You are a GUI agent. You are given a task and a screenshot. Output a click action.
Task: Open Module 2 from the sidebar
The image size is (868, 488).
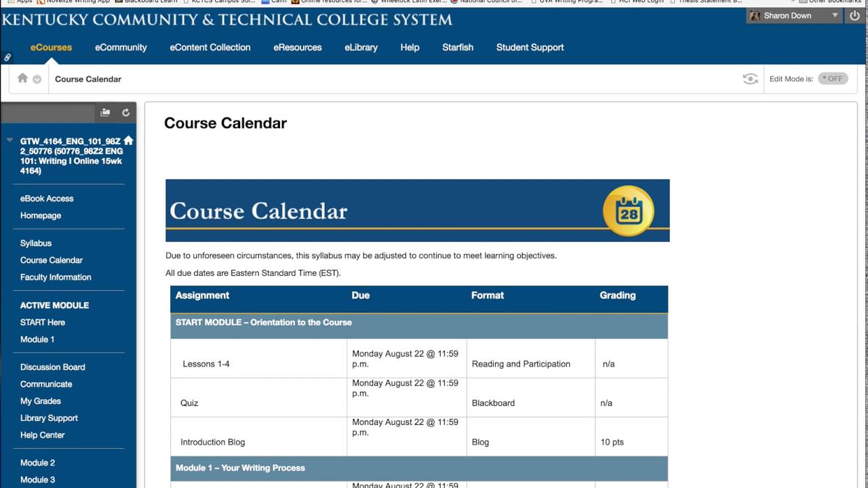click(38, 463)
